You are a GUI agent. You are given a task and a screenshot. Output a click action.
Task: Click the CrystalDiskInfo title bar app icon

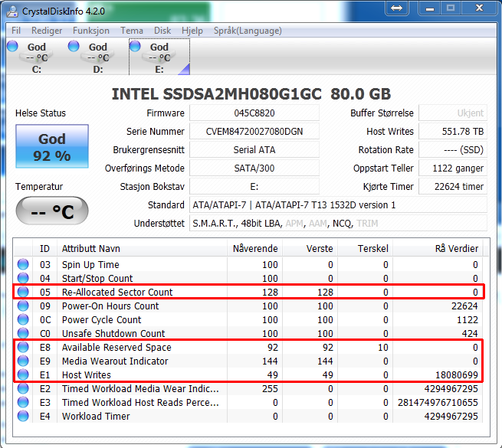click(10, 10)
